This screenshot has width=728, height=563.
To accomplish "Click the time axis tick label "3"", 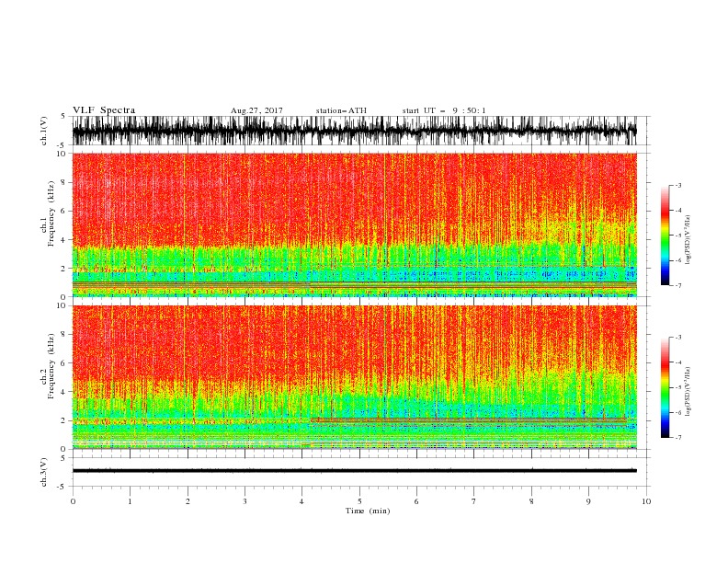I will [245, 501].
